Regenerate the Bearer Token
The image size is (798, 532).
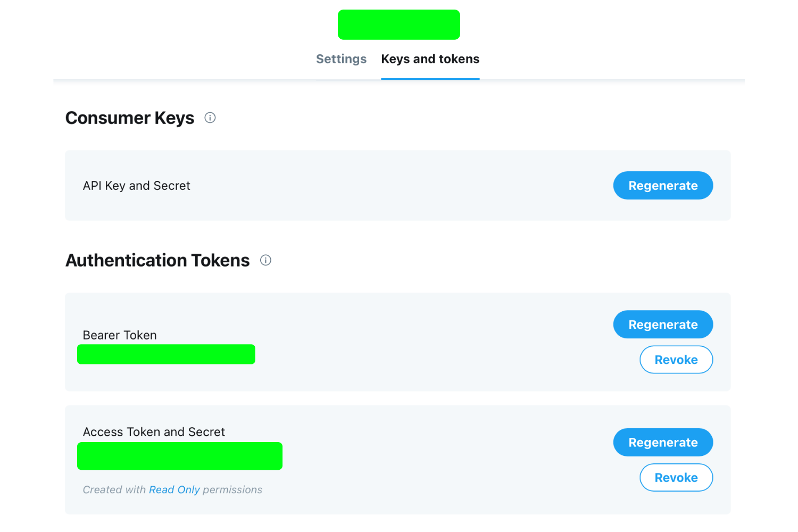coord(662,325)
